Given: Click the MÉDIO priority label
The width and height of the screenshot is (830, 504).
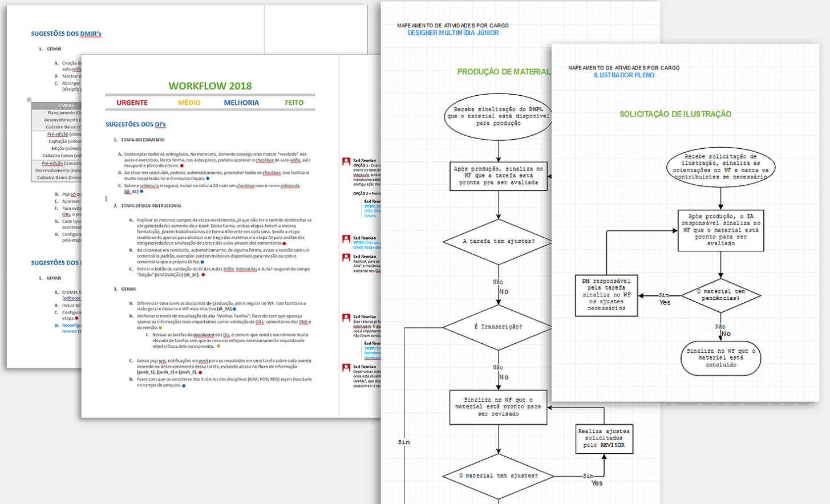Looking at the screenshot, I should (189, 103).
